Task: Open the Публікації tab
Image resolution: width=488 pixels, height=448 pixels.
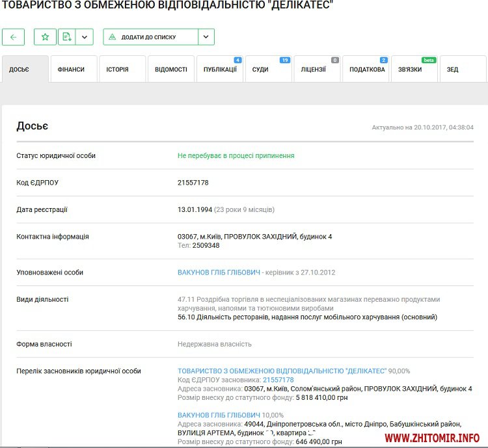Action: point(220,70)
